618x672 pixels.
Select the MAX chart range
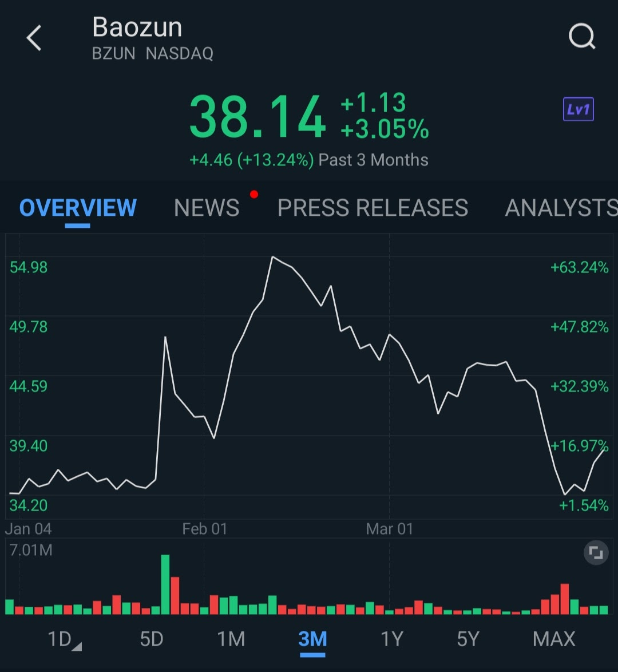pos(554,639)
